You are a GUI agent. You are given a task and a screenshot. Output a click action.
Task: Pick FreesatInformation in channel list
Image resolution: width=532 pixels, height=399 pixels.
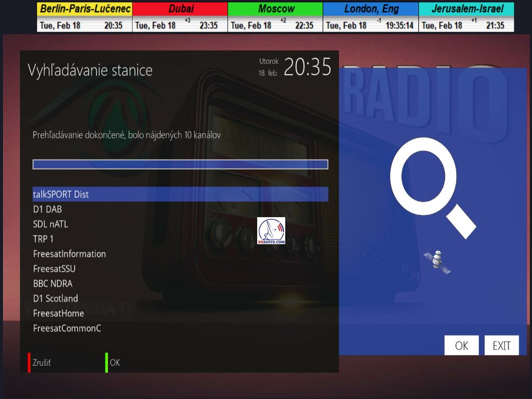(x=69, y=254)
